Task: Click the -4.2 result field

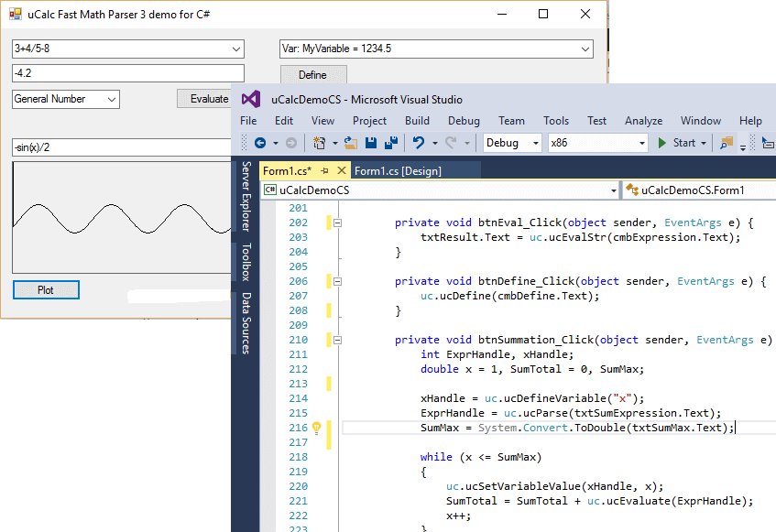Action: click(x=128, y=72)
